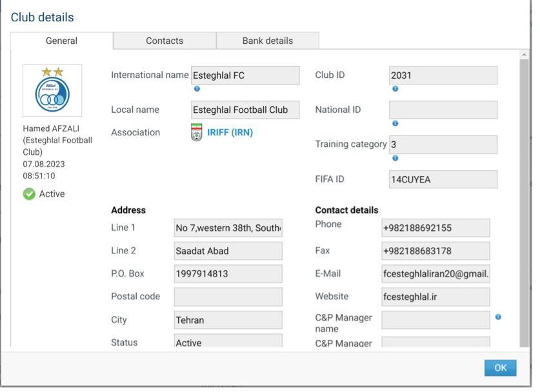540x392 pixels.
Task: Select the E-Mail address field
Action: click(x=435, y=273)
